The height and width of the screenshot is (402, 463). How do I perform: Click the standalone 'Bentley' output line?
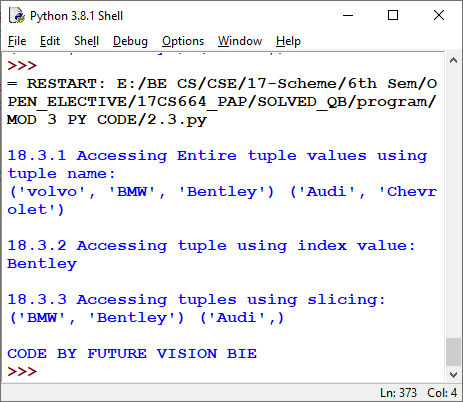pyautogui.click(x=42, y=264)
